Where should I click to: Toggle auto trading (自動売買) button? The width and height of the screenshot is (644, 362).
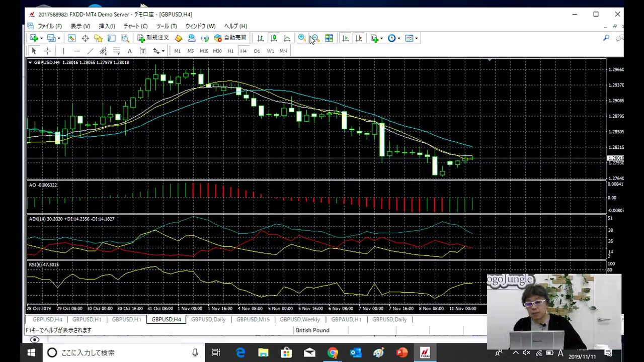click(230, 38)
